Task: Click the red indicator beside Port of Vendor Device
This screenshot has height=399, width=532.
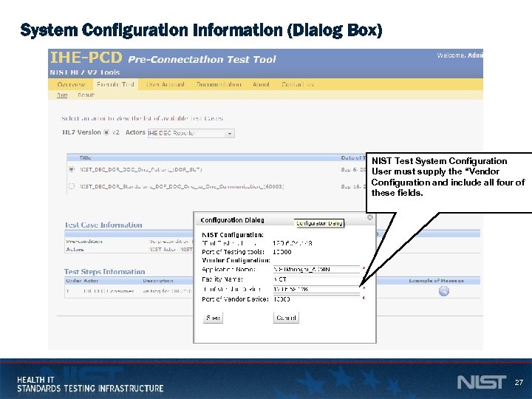Action: click(364, 298)
